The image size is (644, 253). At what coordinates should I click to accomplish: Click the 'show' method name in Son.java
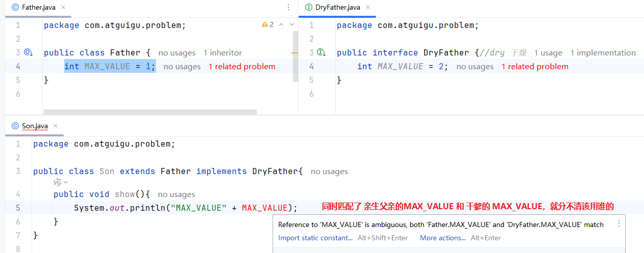(125, 194)
